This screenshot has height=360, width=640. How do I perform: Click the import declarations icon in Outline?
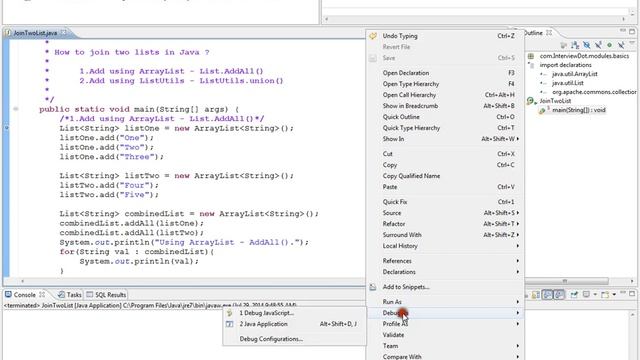(531, 65)
